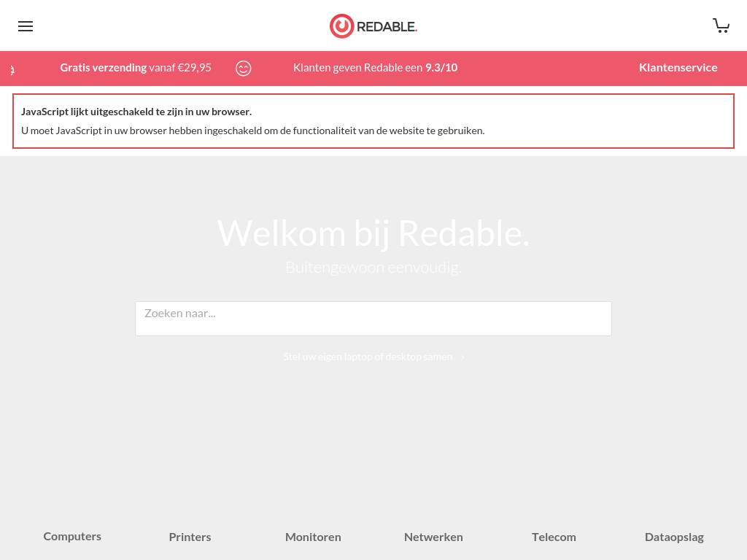Click the smiley face rating icon
This screenshot has width=747, height=560.
[244, 68]
